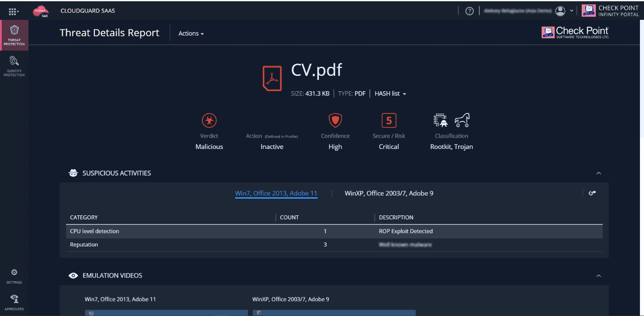Screen dimensions: 644x316
Task: Click the red PDF file icon
Action: click(272, 79)
